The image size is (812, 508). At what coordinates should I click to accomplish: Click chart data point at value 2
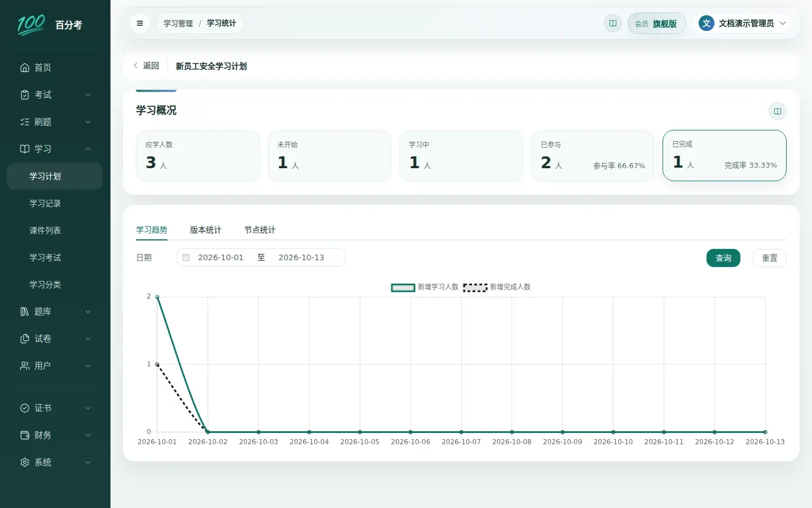[157, 297]
